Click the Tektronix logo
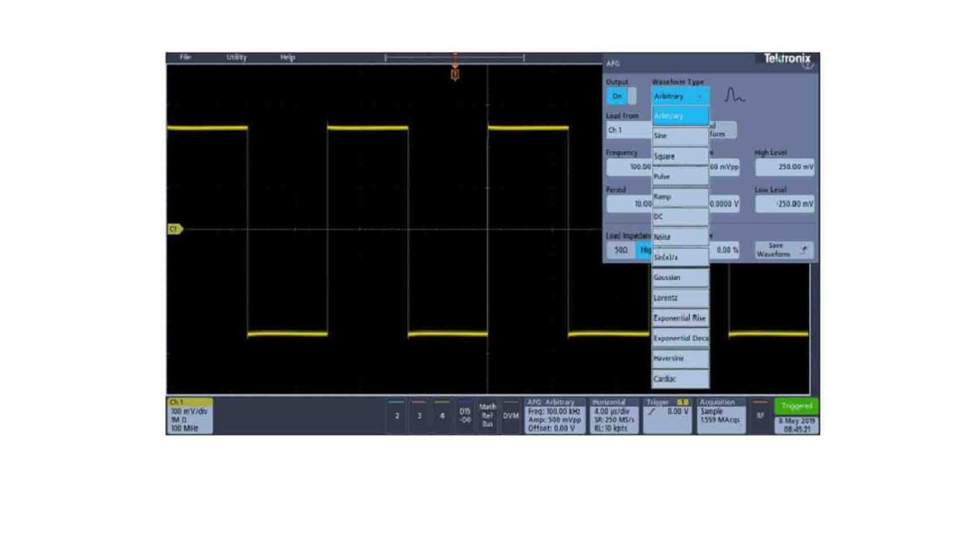 click(787, 59)
